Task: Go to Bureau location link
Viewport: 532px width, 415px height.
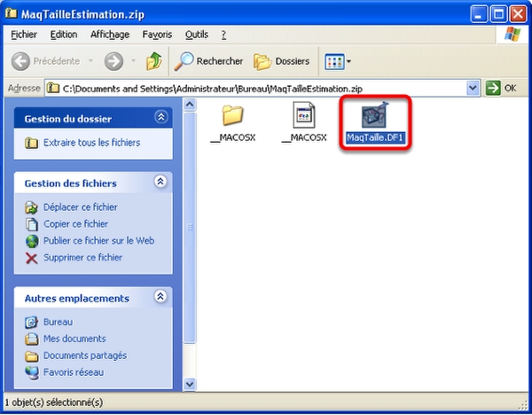Action: (58, 322)
